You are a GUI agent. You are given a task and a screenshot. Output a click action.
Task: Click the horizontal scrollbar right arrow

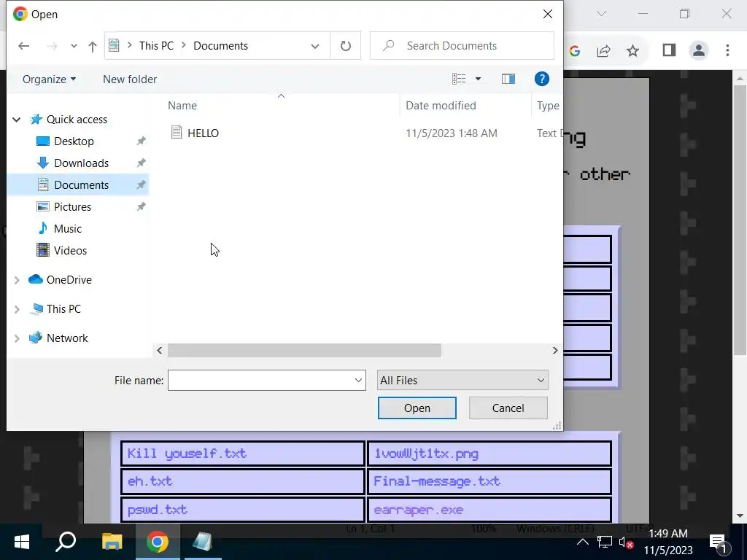pos(555,351)
